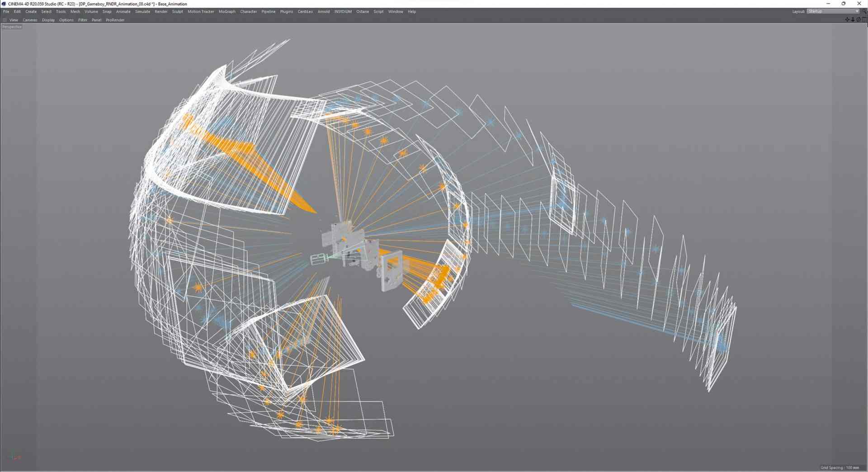This screenshot has height=472, width=868.
Task: Open the ProRender menu in the viewport
Action: point(115,20)
